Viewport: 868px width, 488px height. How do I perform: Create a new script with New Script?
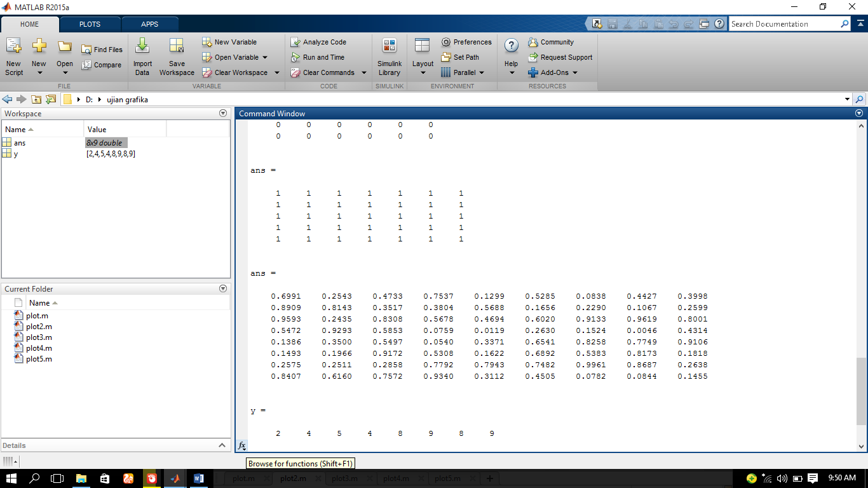coord(14,57)
